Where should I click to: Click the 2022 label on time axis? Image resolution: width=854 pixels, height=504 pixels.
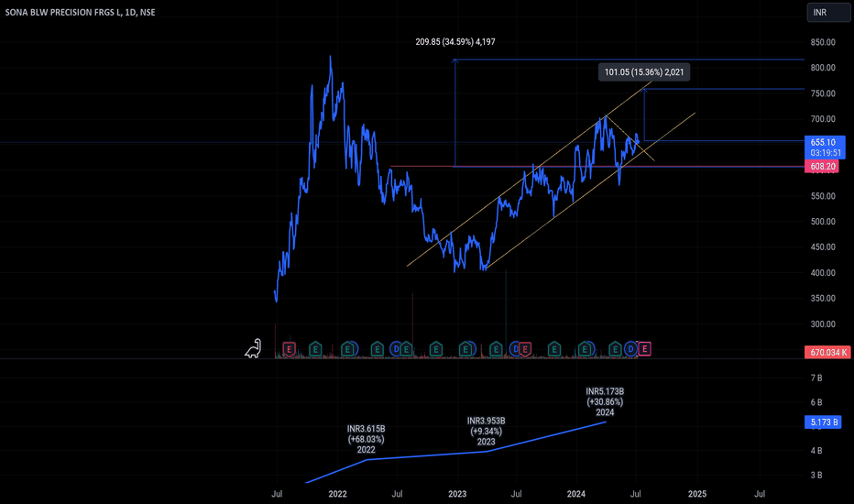[338, 494]
